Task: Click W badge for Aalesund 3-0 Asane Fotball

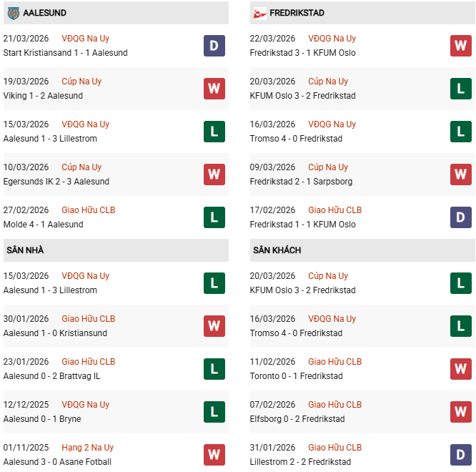Action: (214, 455)
